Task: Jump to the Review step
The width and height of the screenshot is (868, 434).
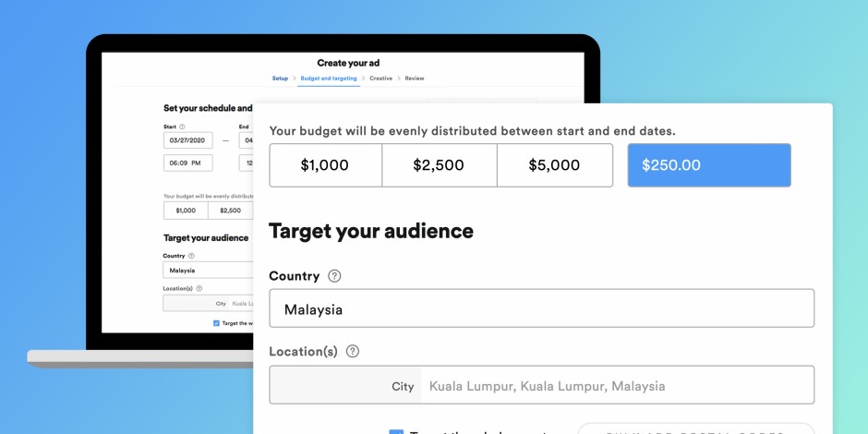Action: point(415,78)
